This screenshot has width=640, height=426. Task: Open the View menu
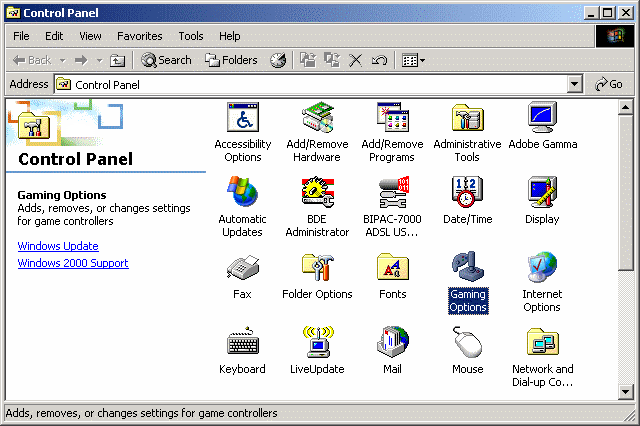tap(90, 36)
